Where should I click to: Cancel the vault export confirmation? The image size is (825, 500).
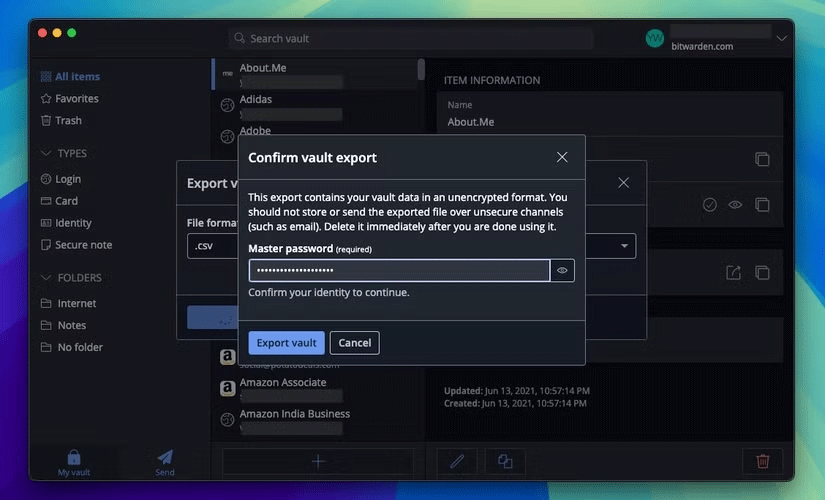coord(355,343)
